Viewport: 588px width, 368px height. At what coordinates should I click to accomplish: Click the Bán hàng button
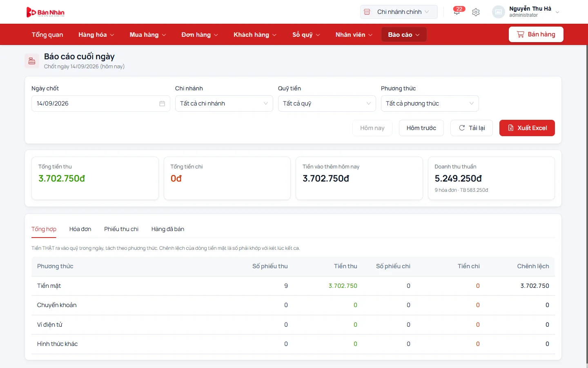click(x=536, y=34)
